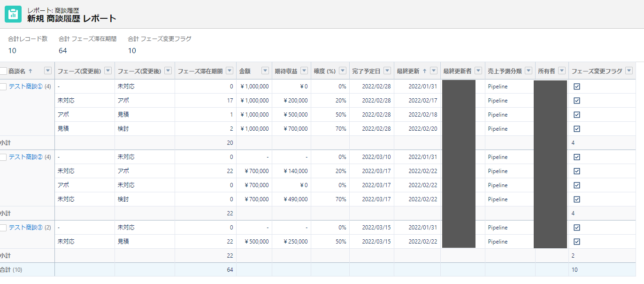Select the checkbox for テスト商談②
This screenshot has height=284, width=644.
[4, 158]
